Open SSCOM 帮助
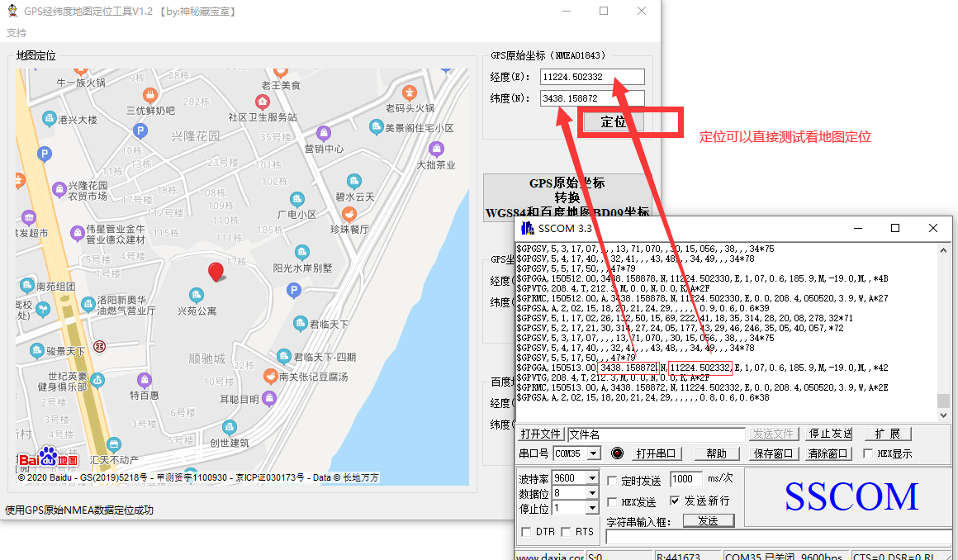 [x=717, y=453]
